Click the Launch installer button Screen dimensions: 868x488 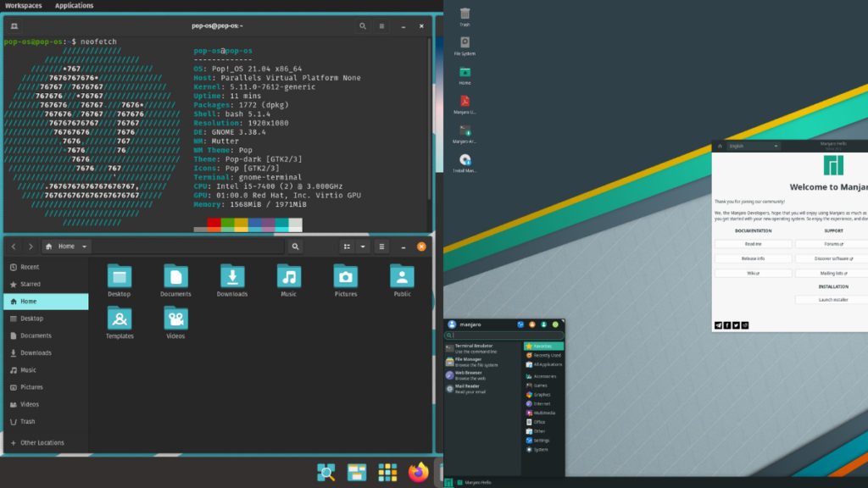(834, 298)
